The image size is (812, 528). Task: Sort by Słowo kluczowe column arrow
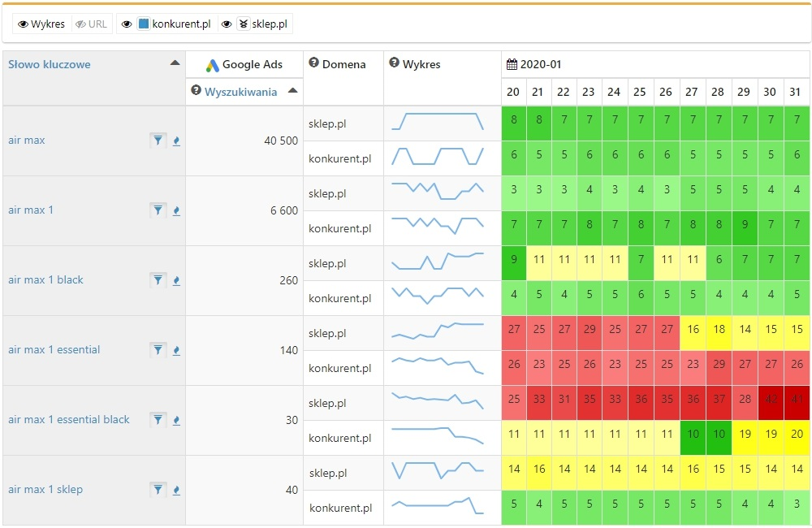175,63
